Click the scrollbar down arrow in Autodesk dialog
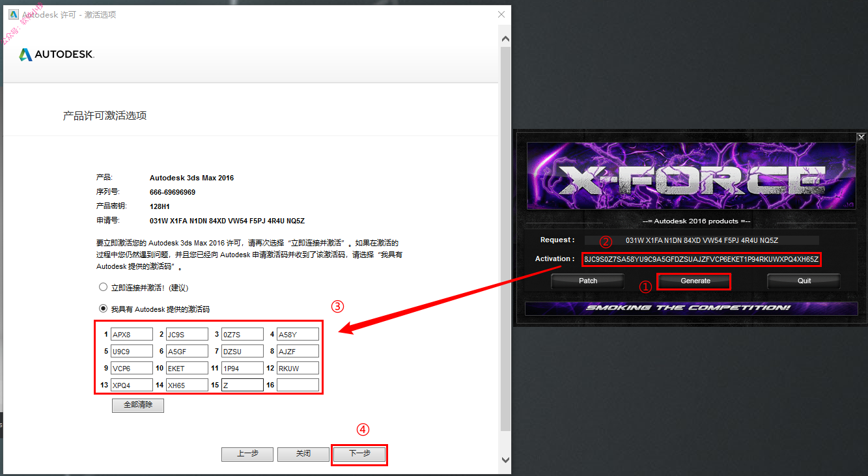The height and width of the screenshot is (476, 868). pos(505,459)
